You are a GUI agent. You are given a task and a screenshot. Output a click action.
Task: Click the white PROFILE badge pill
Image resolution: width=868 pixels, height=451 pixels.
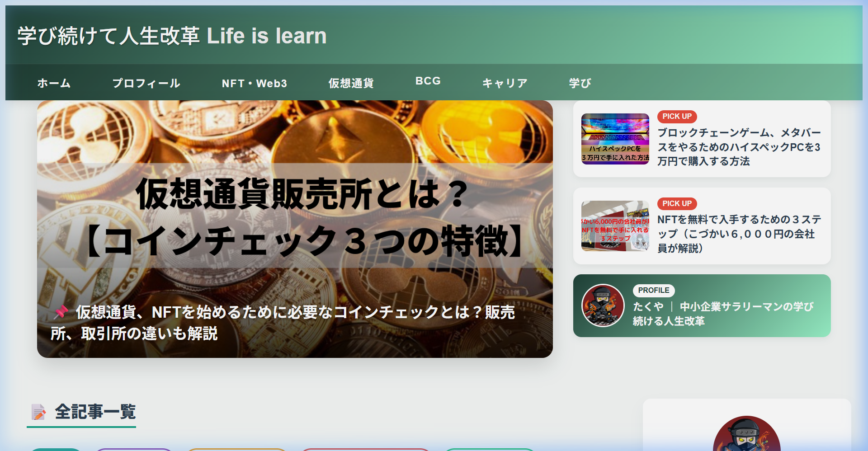pyautogui.click(x=654, y=290)
